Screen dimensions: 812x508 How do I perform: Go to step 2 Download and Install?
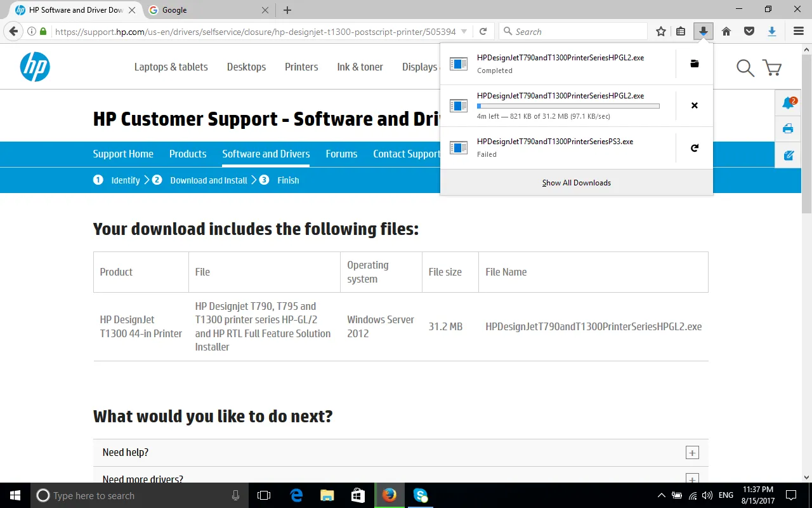point(200,180)
